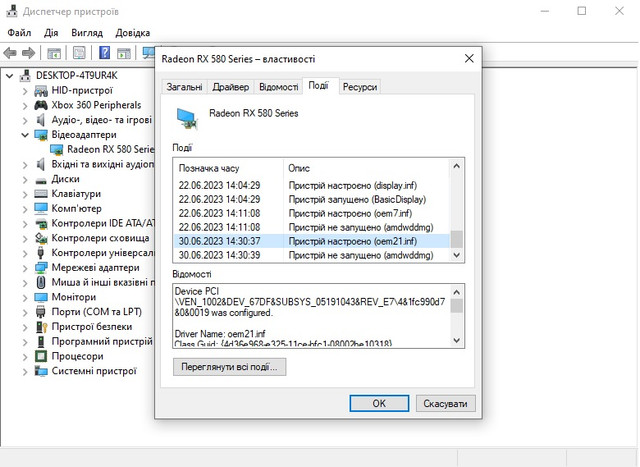Click the details box scroll-up arrow
Viewport: 640px width, 467px height.
coord(457,292)
